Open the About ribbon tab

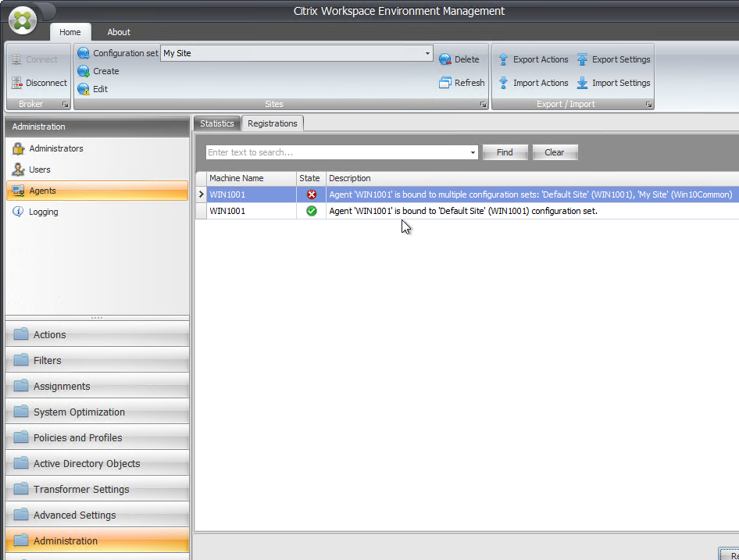pos(119,32)
